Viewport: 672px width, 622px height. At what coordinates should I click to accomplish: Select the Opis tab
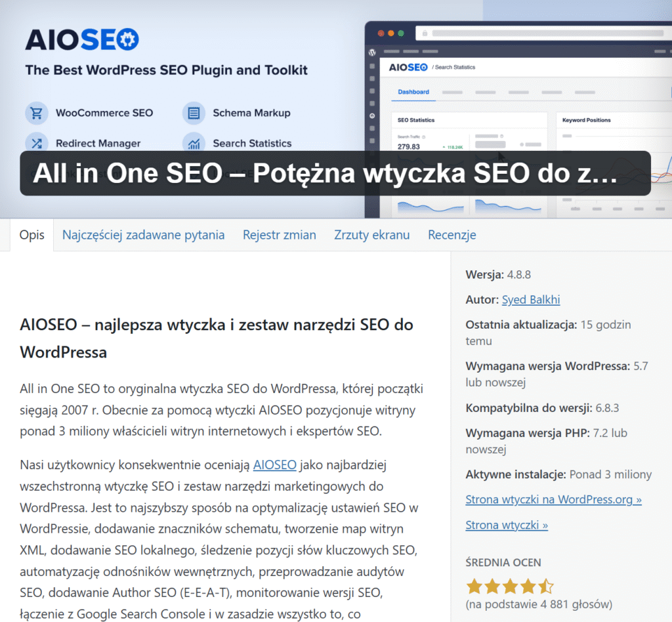coord(32,235)
